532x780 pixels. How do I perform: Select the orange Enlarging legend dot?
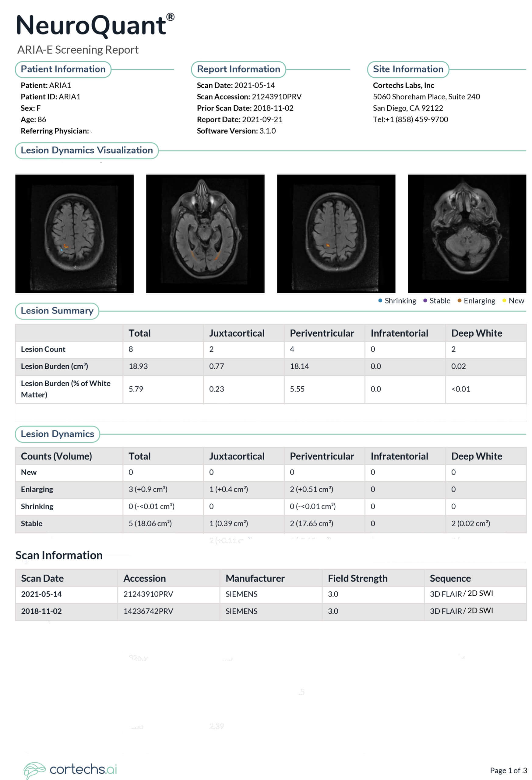click(x=459, y=300)
